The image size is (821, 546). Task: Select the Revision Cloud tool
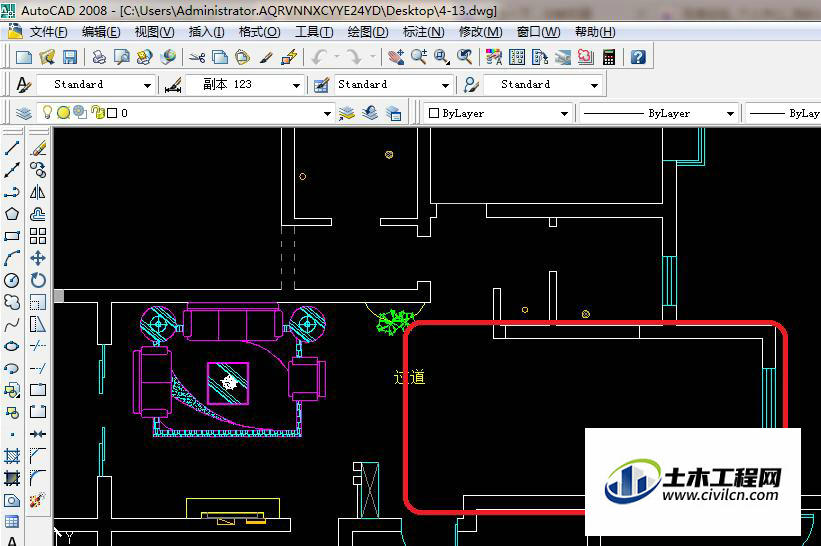(12, 302)
